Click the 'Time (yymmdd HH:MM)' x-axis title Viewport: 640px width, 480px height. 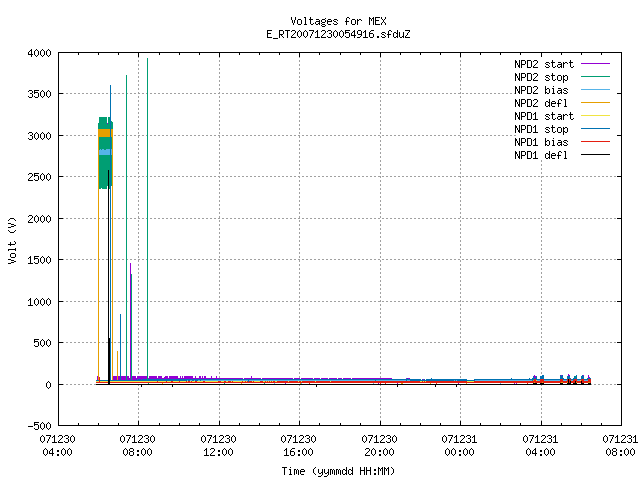[338, 471]
